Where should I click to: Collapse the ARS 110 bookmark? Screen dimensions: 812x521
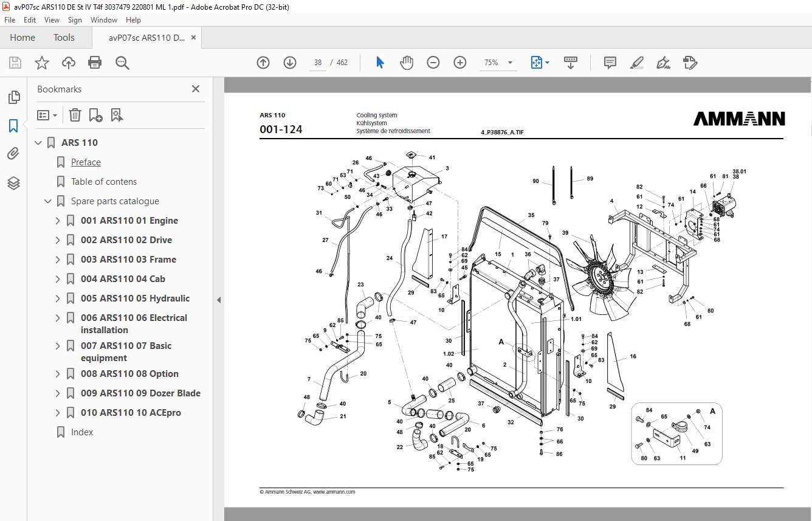coord(38,143)
